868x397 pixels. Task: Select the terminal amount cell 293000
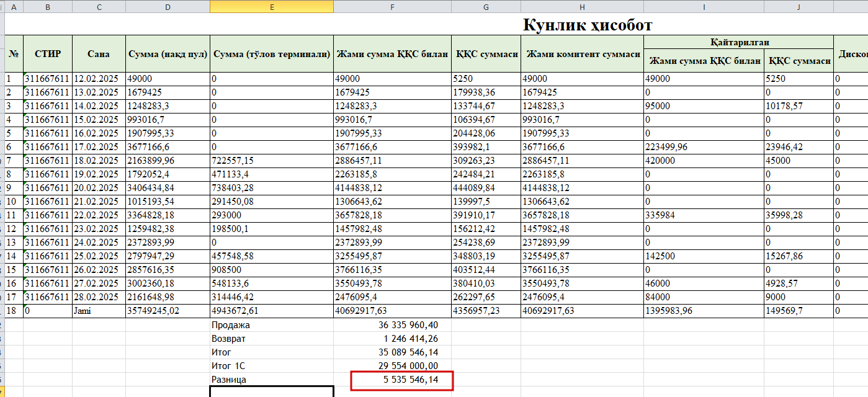click(x=272, y=215)
